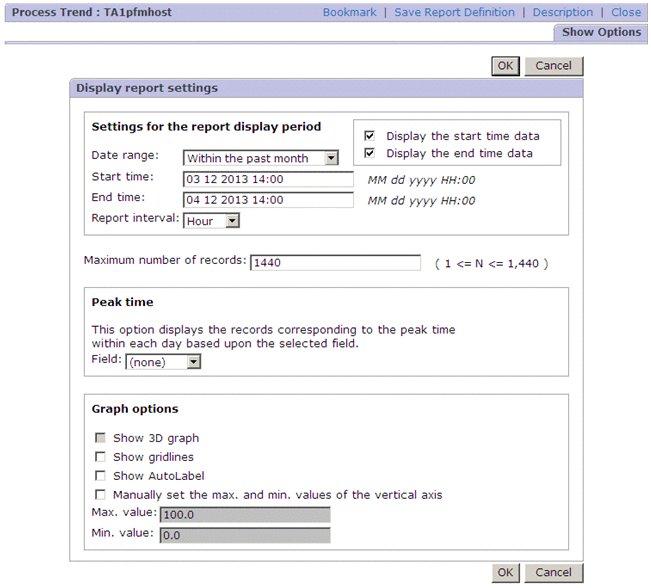Open the Date range dropdown
The height and width of the screenshot is (588, 651).
pos(261,158)
